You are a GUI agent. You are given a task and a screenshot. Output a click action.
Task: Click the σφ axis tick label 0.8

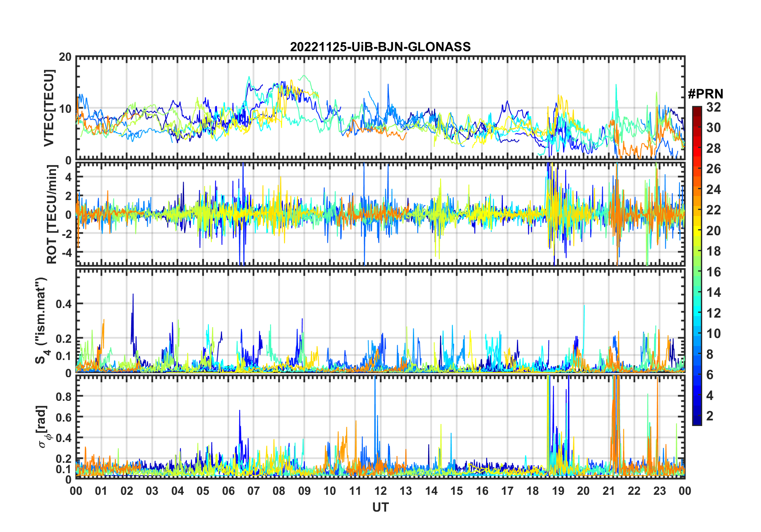point(64,396)
